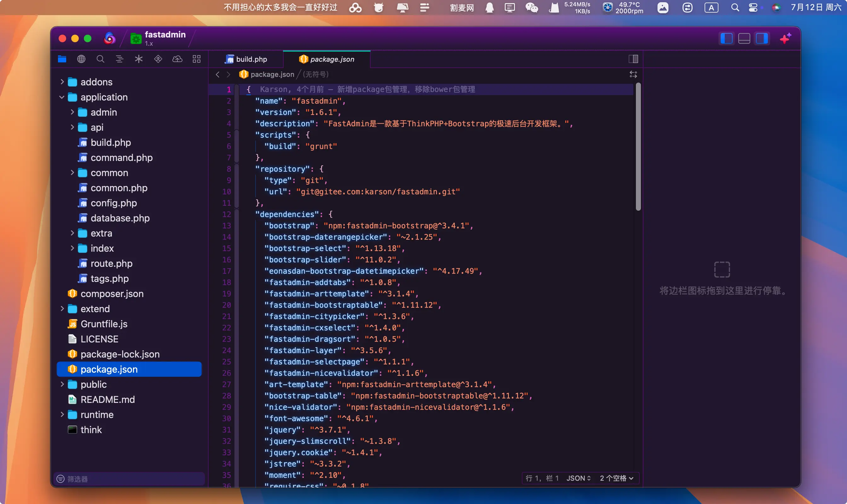This screenshot has height=504, width=847.
Task: Open Gruntfile.js in the file tree
Action: [x=104, y=324]
